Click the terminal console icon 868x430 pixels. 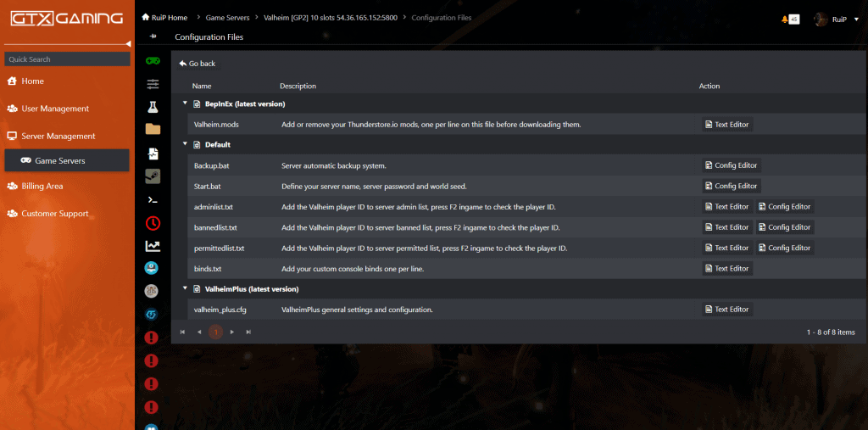pos(153,200)
